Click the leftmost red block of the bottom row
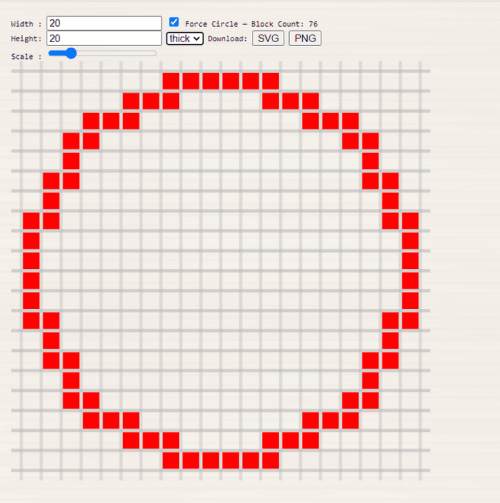Screen dimensions: 500x503 tap(171, 460)
